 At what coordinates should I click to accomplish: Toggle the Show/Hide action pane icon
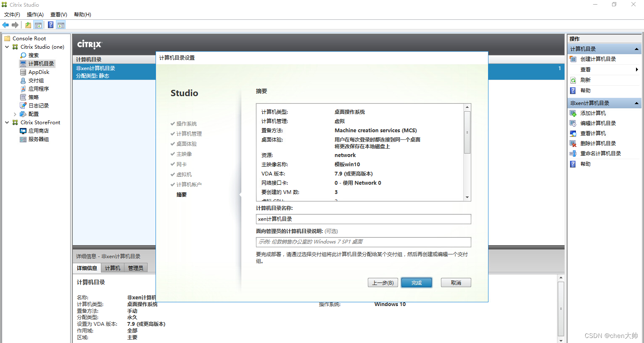(x=61, y=25)
